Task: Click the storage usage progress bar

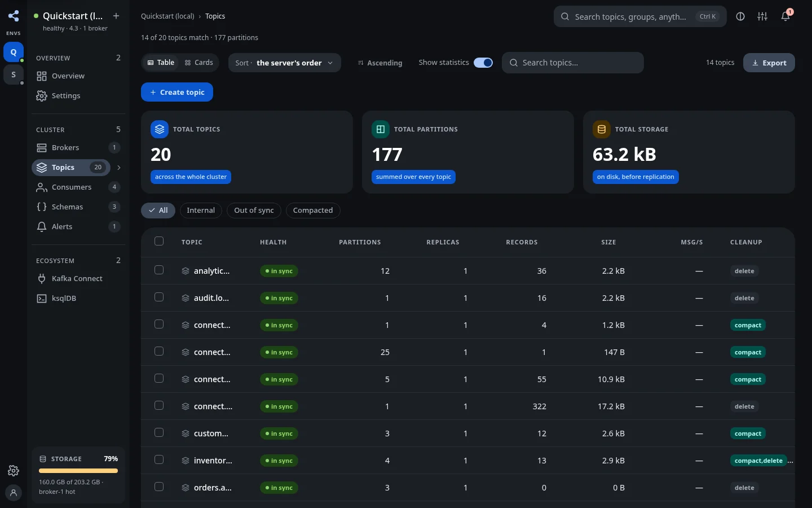Action: tap(78, 471)
